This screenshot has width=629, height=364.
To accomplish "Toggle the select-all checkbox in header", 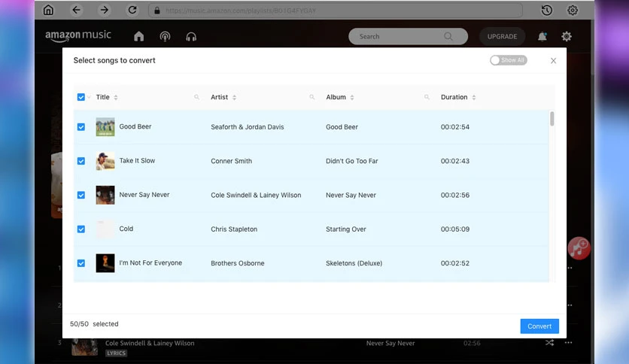I will (x=81, y=97).
